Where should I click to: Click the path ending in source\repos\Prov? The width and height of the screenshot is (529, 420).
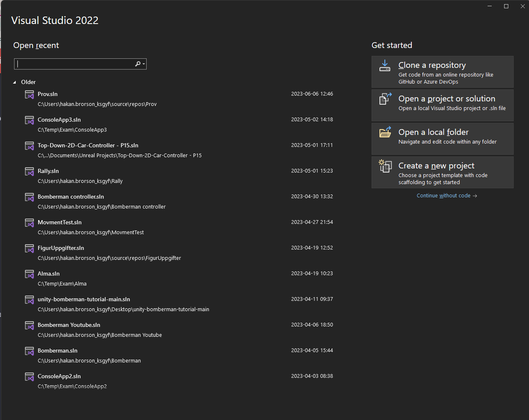pyautogui.click(x=97, y=104)
